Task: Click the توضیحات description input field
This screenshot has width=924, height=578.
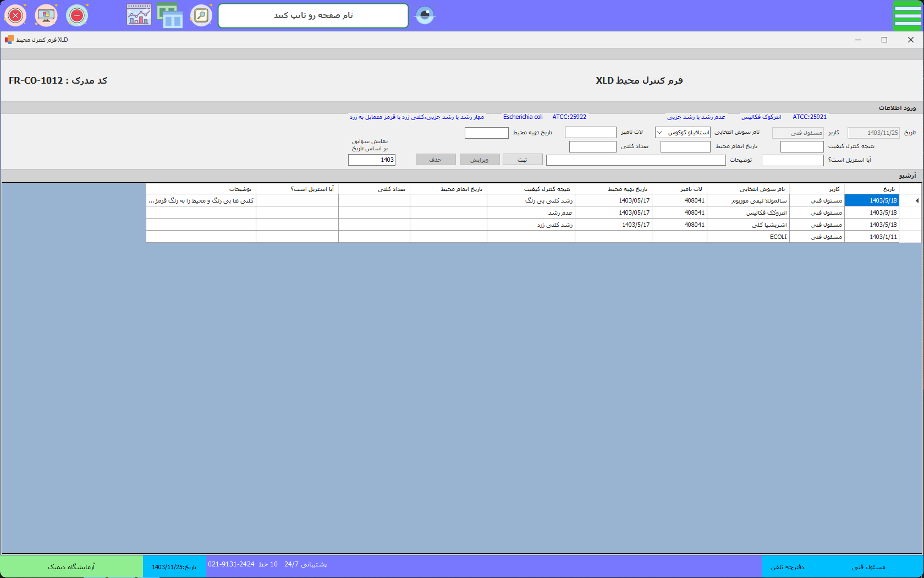Action: click(x=635, y=160)
